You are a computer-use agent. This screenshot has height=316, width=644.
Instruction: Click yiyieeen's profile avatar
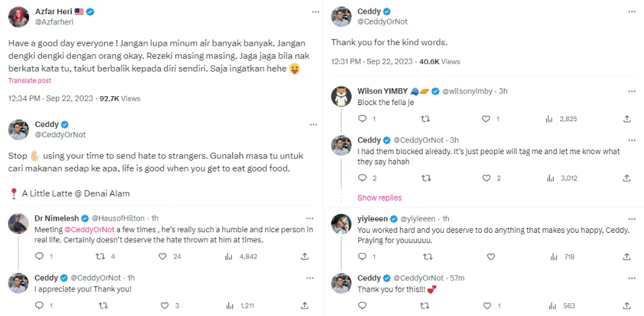(341, 224)
